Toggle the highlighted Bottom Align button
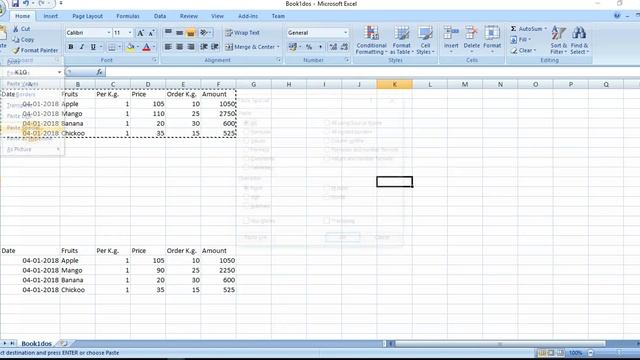This screenshot has height=360, width=640. 191,33
